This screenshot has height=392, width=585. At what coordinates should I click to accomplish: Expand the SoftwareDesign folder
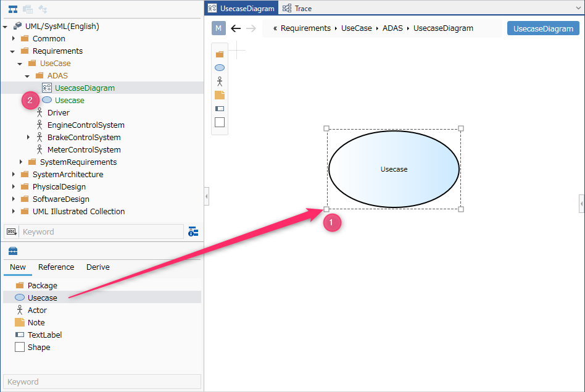pos(14,199)
